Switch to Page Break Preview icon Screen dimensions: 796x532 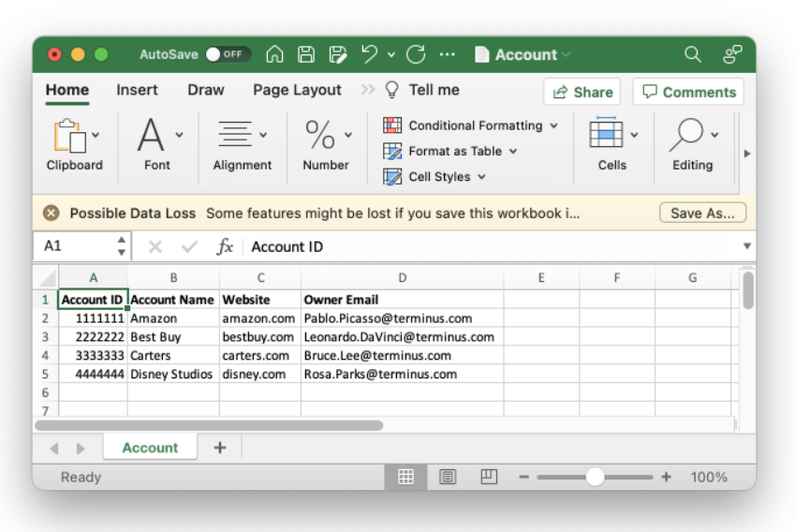tap(488, 477)
